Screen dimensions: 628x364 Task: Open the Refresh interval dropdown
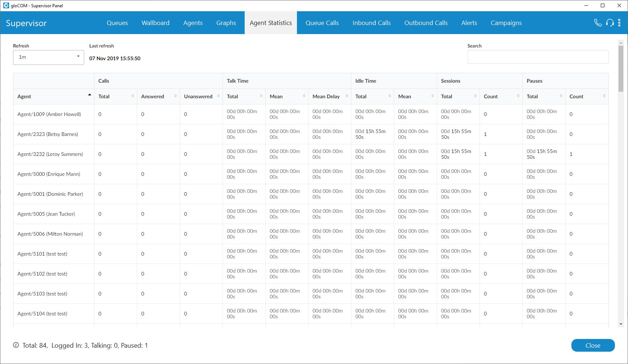tap(49, 57)
